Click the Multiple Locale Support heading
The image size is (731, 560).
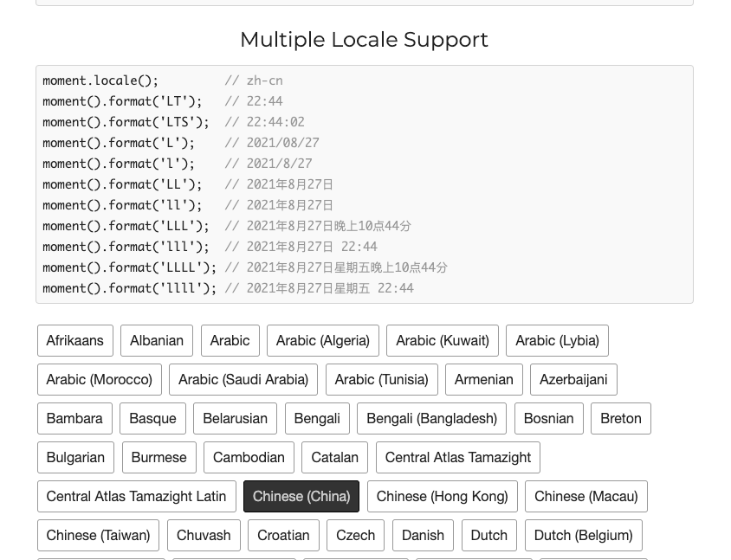(x=364, y=40)
